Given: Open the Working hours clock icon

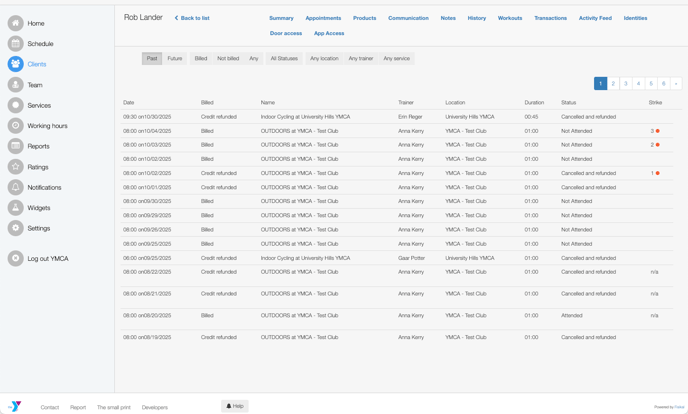Looking at the screenshot, I should point(15,126).
